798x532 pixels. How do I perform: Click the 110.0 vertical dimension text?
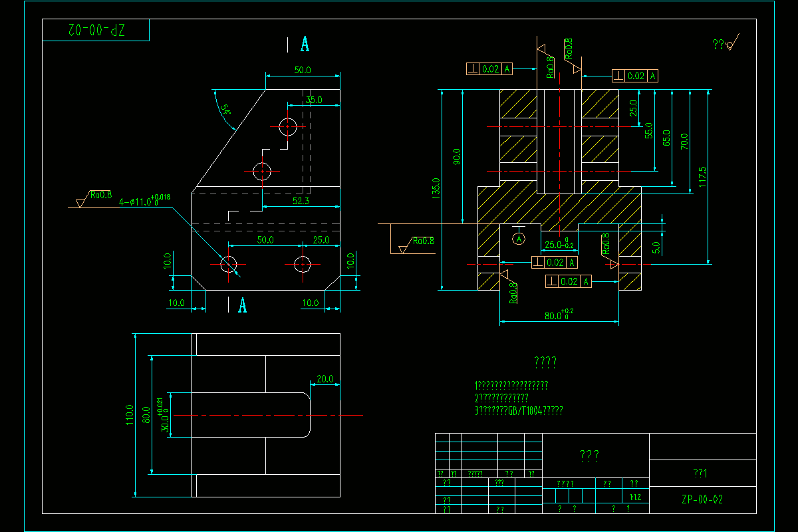click(129, 416)
